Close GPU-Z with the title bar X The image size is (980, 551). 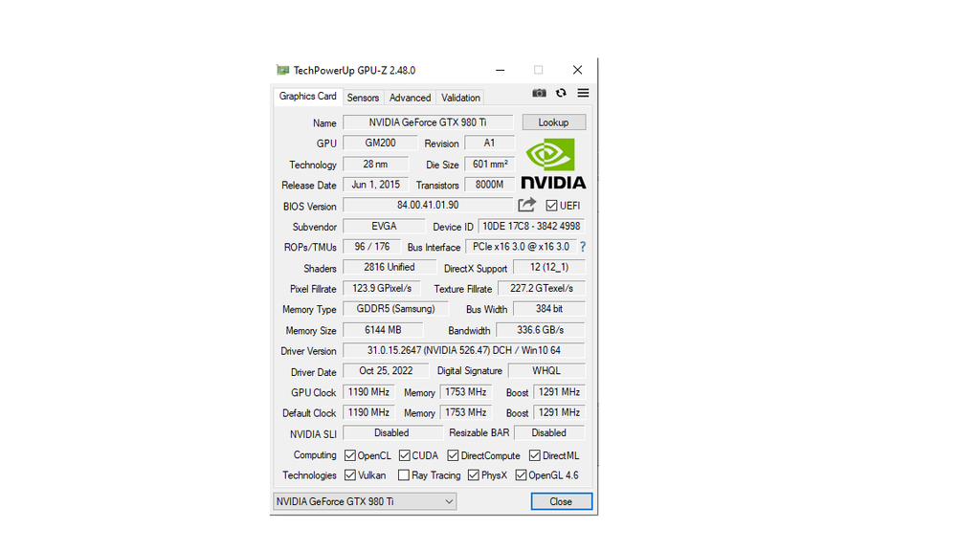point(577,70)
